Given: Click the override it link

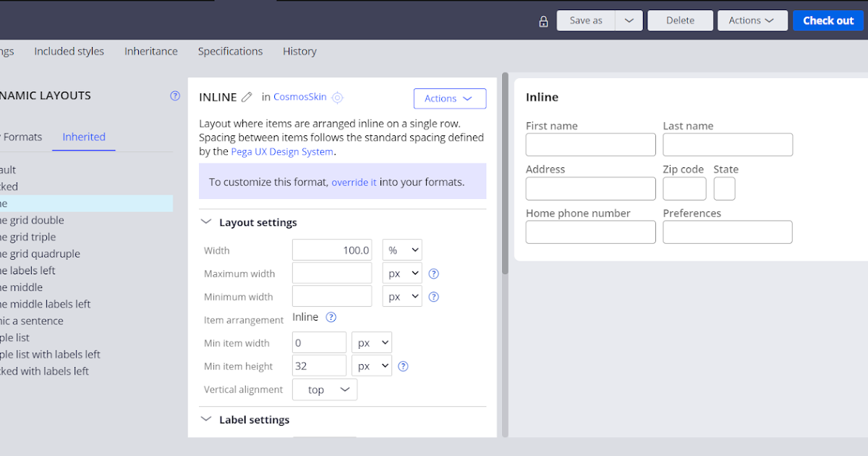Looking at the screenshot, I should [354, 182].
